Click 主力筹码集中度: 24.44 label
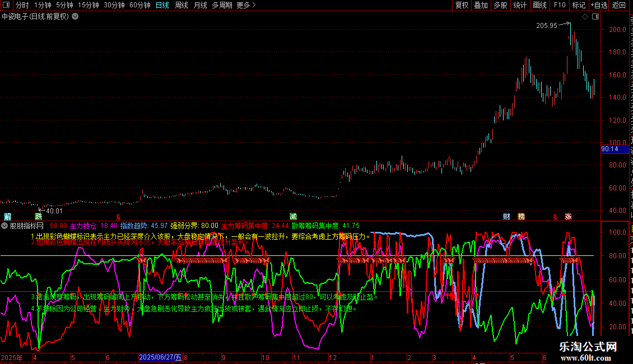This screenshot has height=364, width=633. [x=255, y=226]
